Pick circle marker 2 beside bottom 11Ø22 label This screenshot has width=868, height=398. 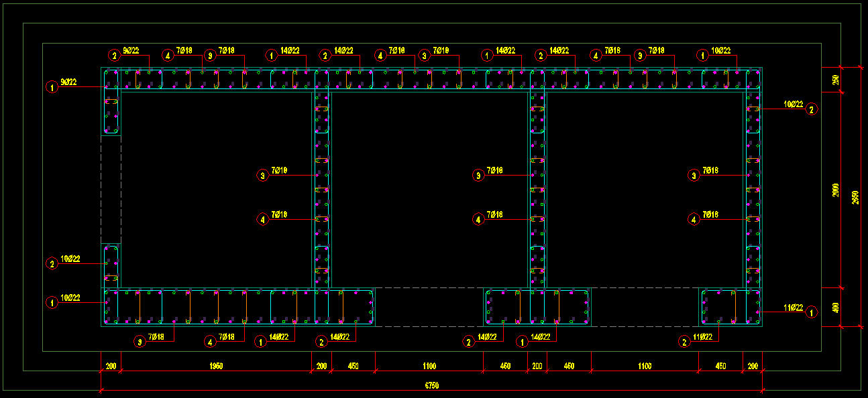point(684,342)
